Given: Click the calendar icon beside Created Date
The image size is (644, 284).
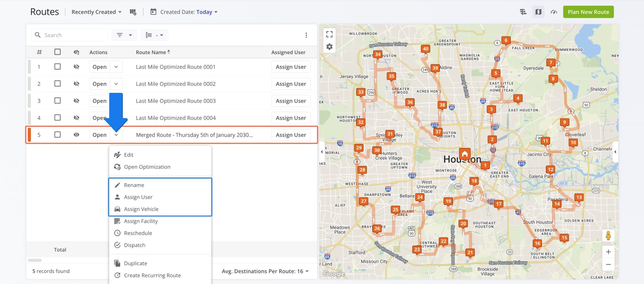Looking at the screenshot, I should tap(153, 12).
